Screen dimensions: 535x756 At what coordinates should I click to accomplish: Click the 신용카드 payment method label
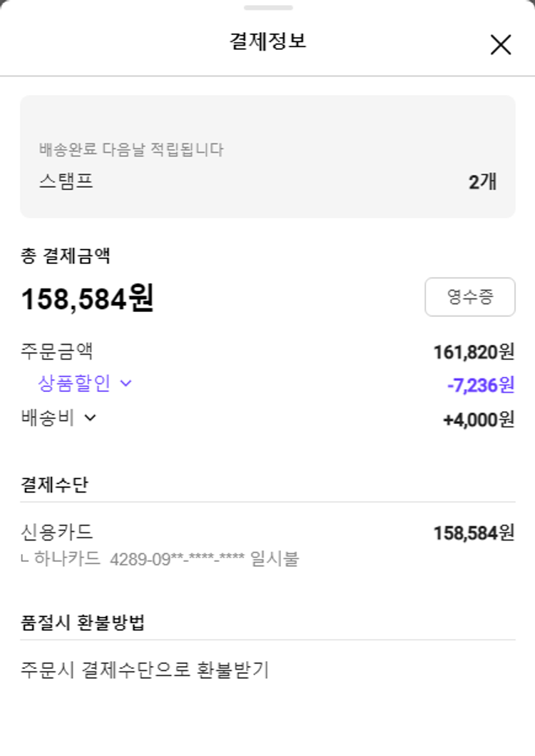[x=57, y=532]
